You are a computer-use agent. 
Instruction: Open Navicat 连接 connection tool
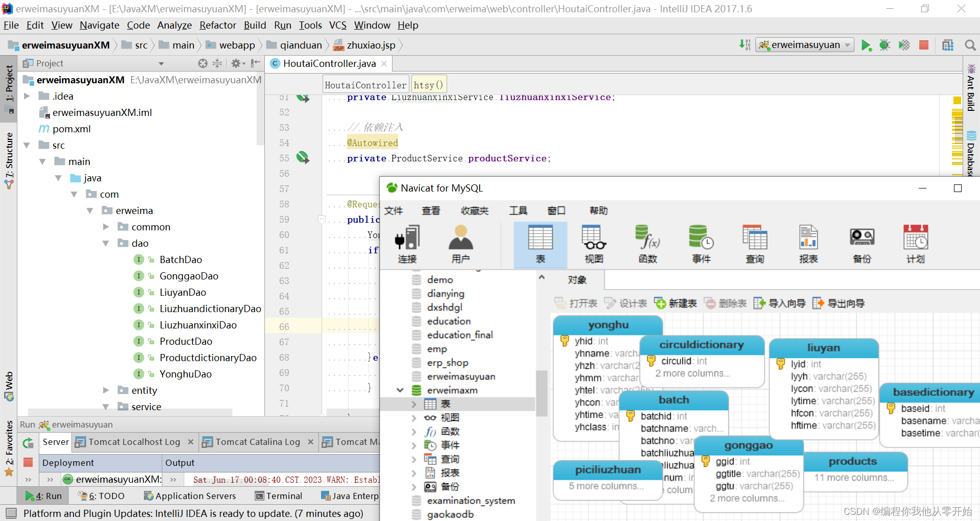coord(407,245)
